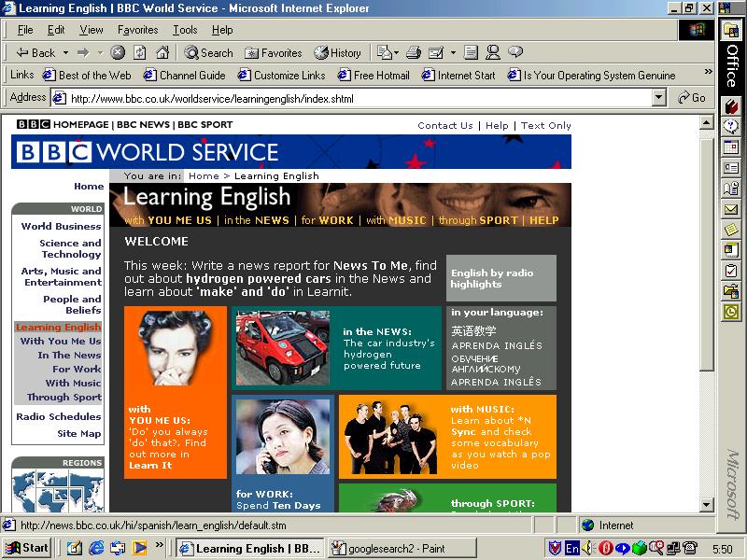The height and width of the screenshot is (560, 747).
Task: Open the Help menu
Action: pyautogui.click(x=222, y=30)
